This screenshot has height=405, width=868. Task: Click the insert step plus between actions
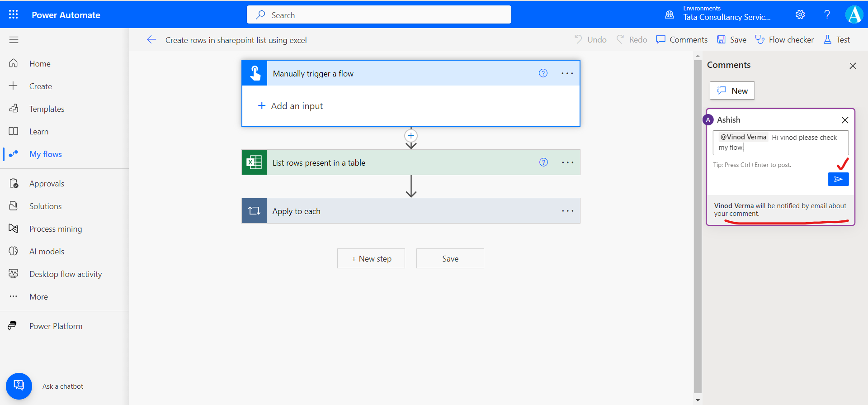pyautogui.click(x=410, y=136)
